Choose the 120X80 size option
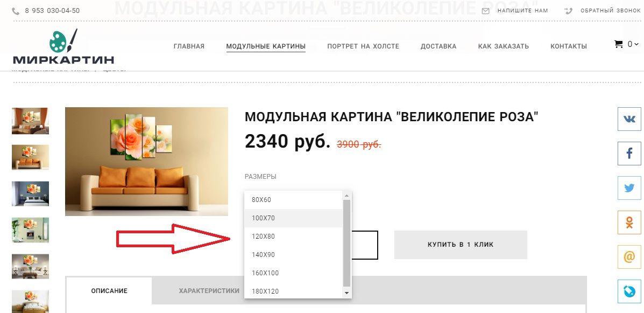644x313 pixels. tap(293, 237)
